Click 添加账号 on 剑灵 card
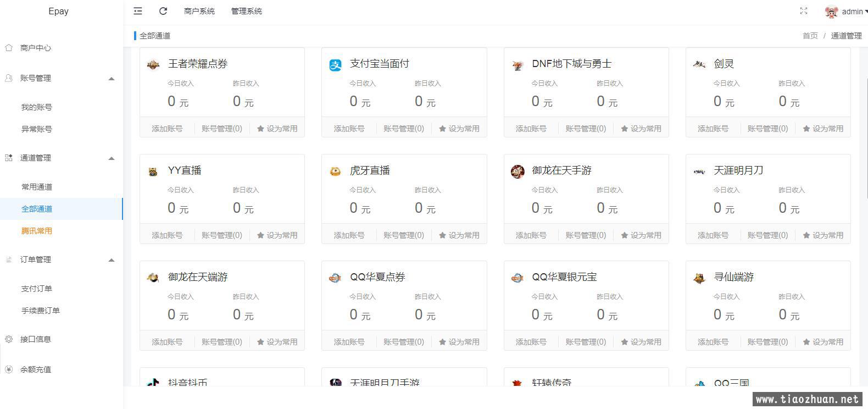868x409 pixels. (713, 129)
